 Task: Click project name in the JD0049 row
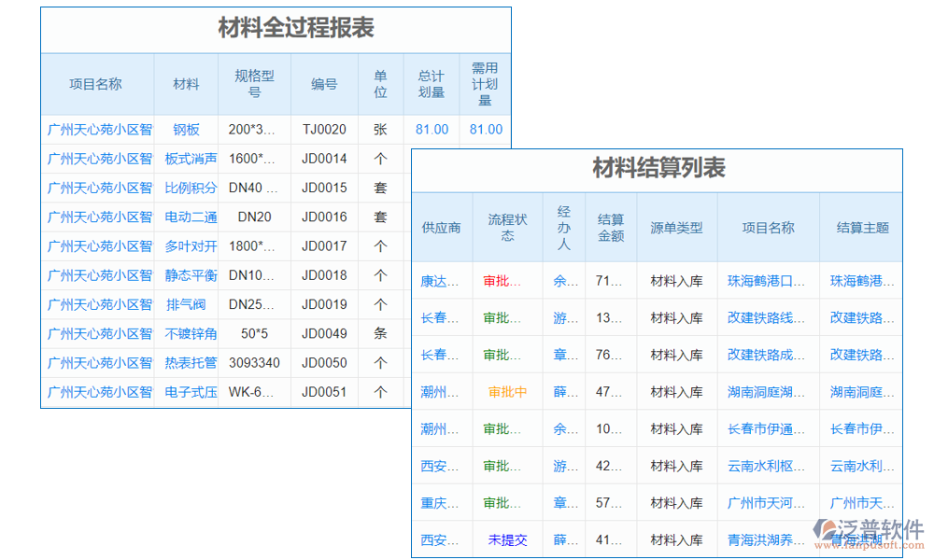pyautogui.click(x=99, y=333)
